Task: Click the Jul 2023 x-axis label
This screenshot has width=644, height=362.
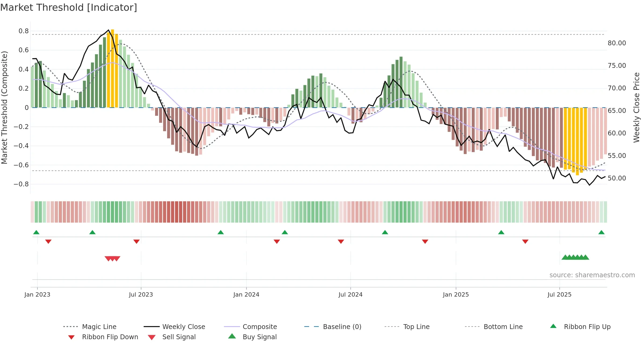Action: coord(141,294)
